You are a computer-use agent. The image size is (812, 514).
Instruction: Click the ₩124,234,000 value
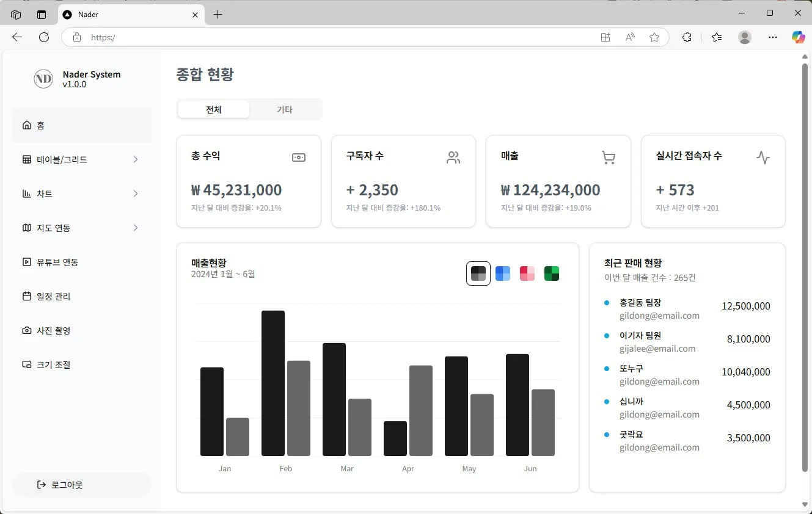point(550,190)
